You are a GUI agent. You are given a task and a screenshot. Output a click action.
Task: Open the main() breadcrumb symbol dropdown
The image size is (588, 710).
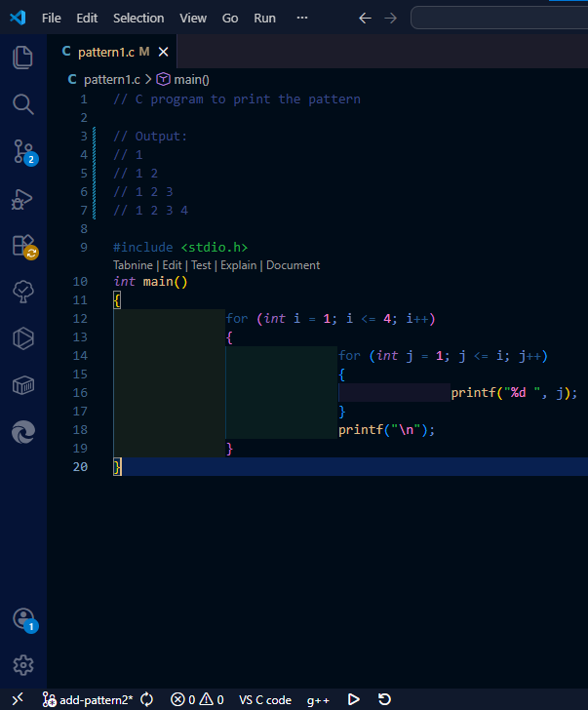tap(191, 80)
